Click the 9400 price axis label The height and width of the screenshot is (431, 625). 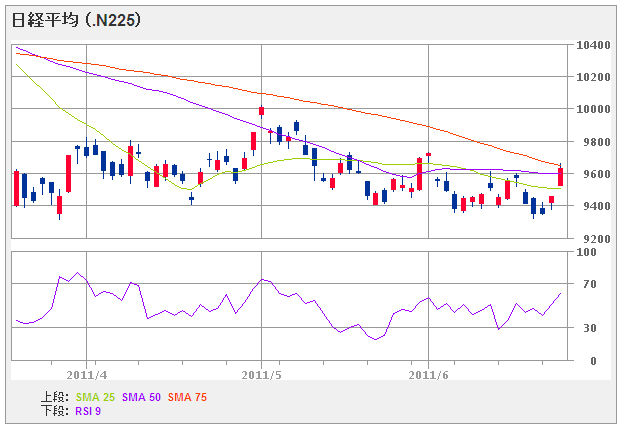coord(597,206)
